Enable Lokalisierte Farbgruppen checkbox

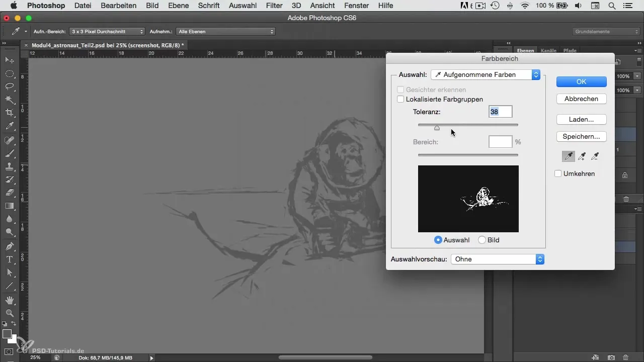pyautogui.click(x=401, y=100)
